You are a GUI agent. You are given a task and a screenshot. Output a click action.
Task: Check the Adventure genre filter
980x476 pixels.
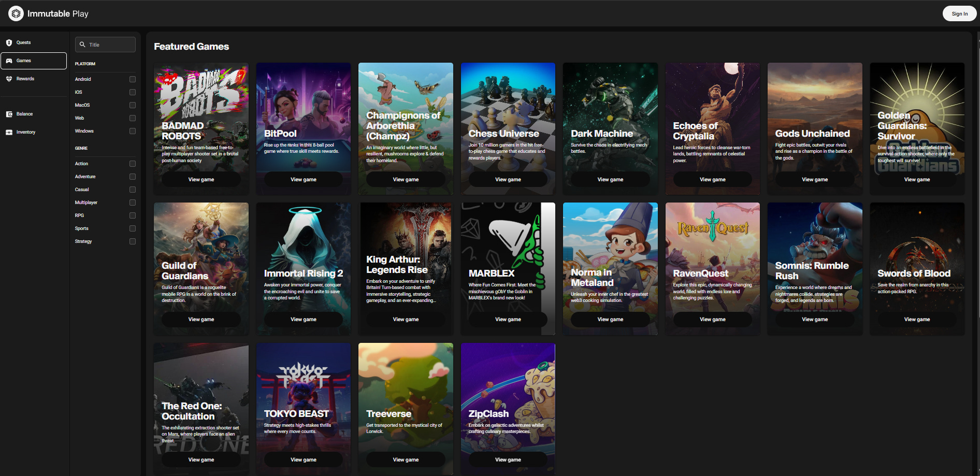[133, 177]
